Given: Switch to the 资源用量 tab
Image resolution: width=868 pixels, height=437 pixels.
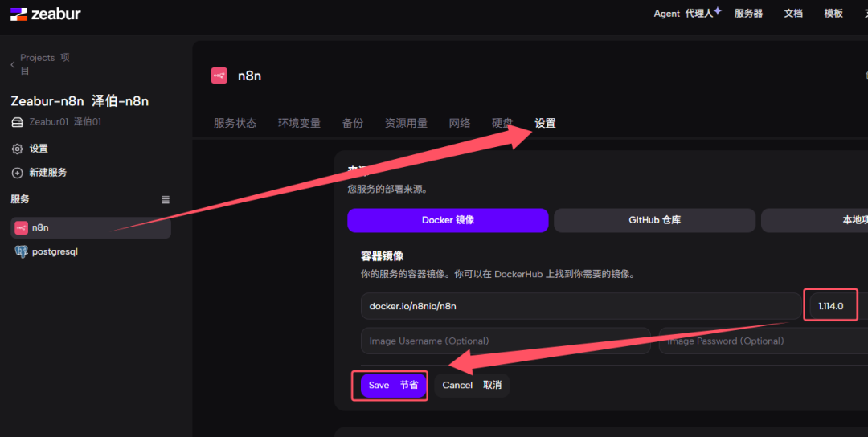Looking at the screenshot, I should pos(407,124).
